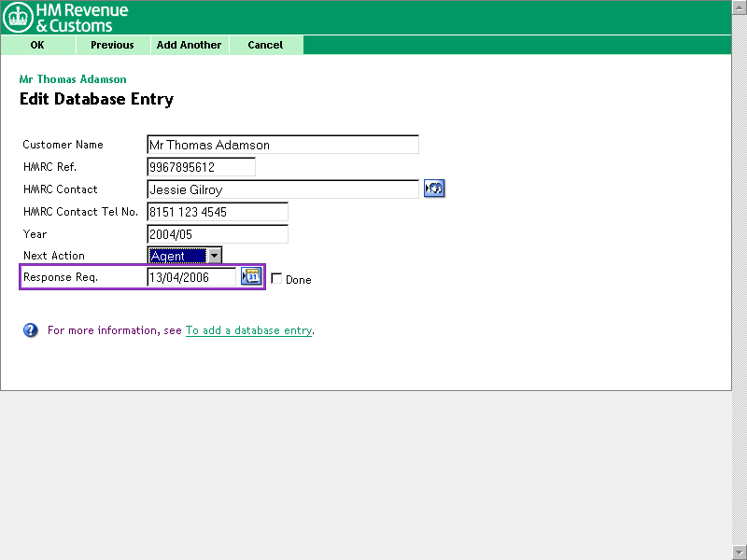Image resolution: width=747 pixels, height=560 pixels.
Task: Click the HM Revenue & Customs crown logo
Action: click(19, 17)
